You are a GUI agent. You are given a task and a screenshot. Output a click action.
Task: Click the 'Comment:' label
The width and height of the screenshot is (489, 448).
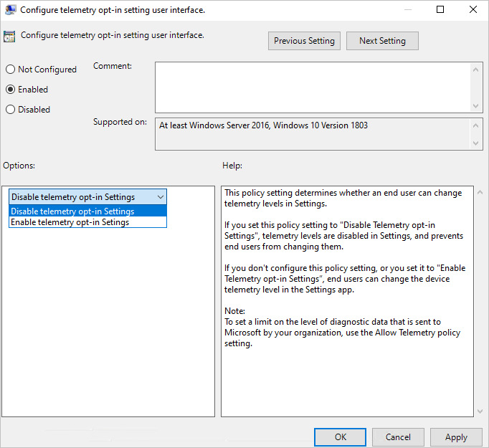(113, 66)
